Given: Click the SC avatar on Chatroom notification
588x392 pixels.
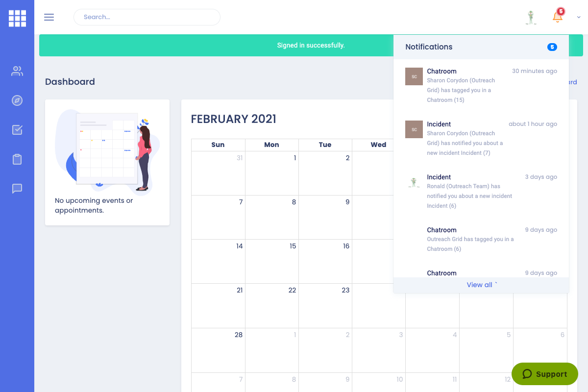Looking at the screenshot, I should click(x=414, y=76).
